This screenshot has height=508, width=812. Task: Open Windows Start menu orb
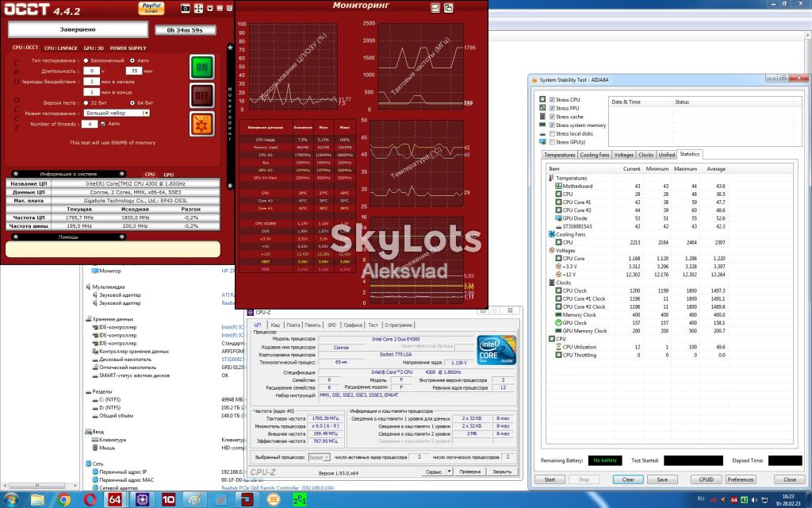(x=10, y=500)
